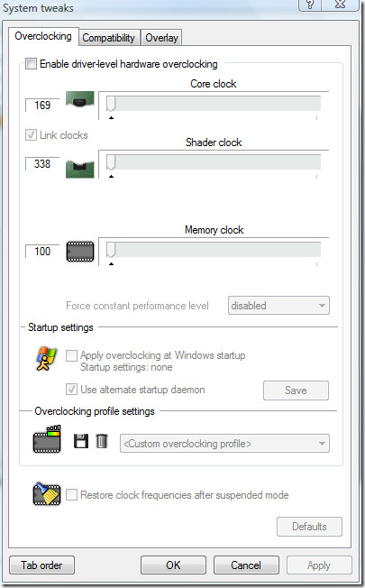Toggle Apply overclocking at Windows startup
365x588 pixels.
(x=71, y=355)
